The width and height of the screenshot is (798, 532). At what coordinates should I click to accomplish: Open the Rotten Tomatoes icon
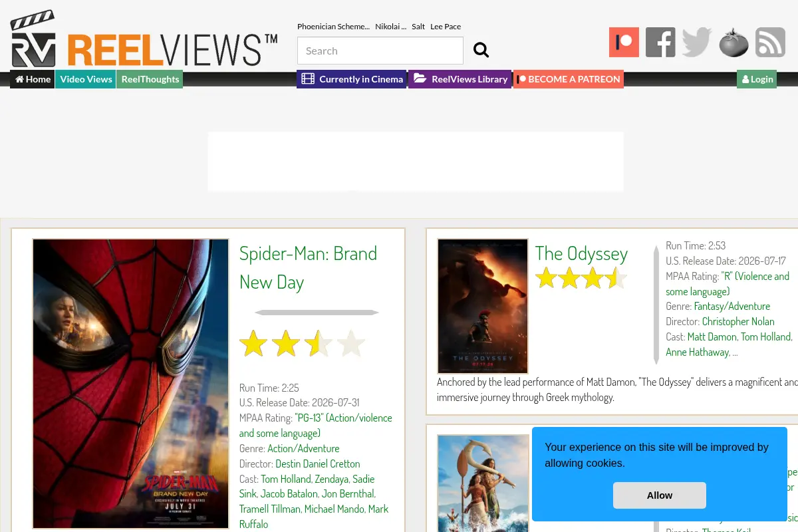point(733,42)
